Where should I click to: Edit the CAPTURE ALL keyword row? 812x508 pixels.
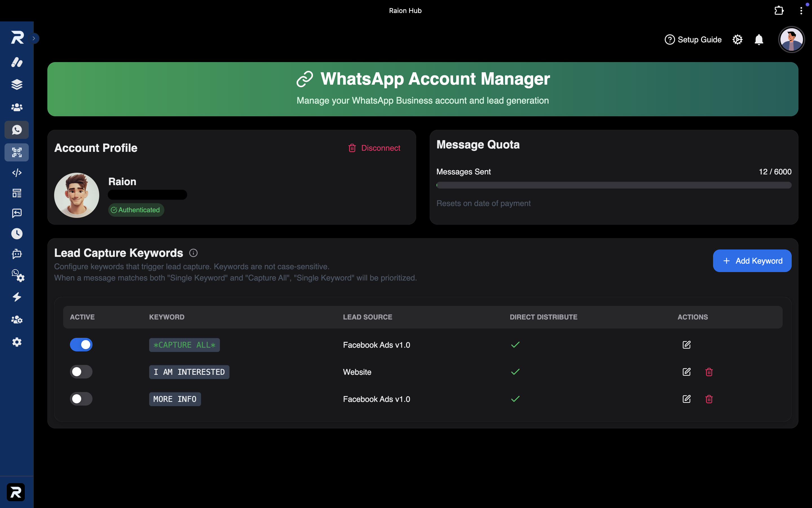[687, 345]
